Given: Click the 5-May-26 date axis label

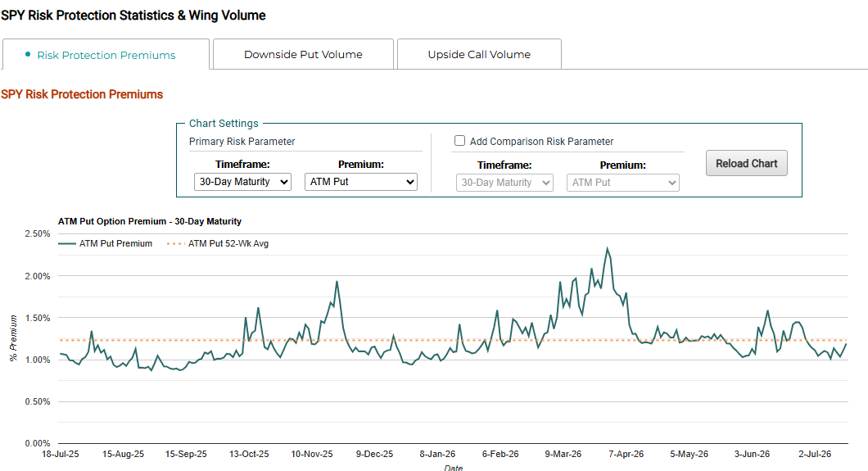Looking at the screenshot, I should [689, 454].
